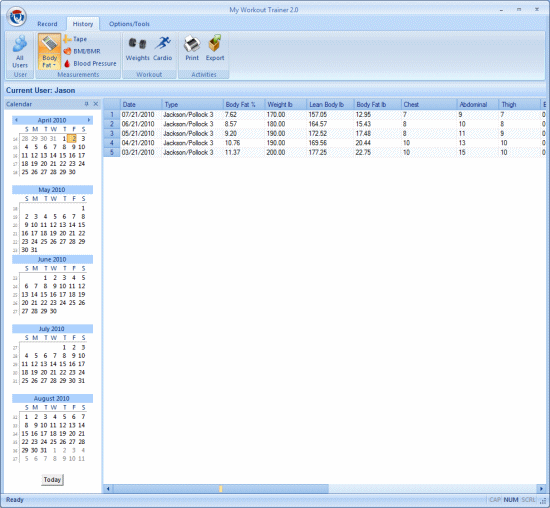Sort by the Body Fat % column

coord(244,105)
